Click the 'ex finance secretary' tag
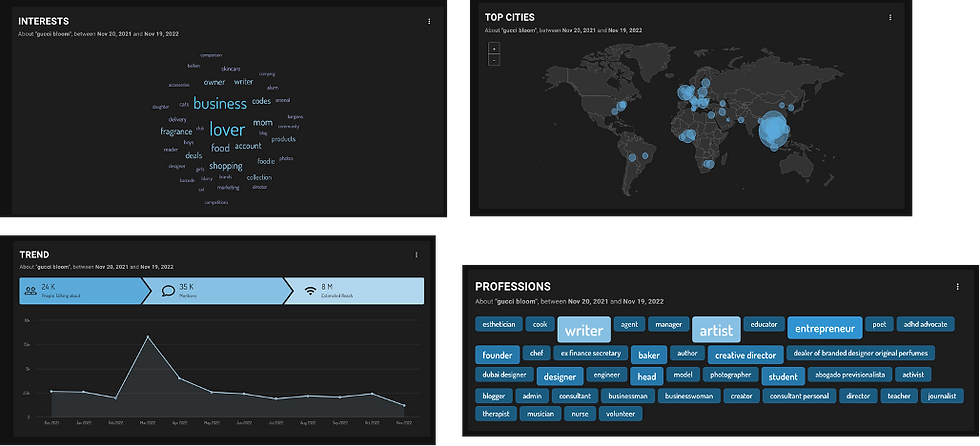The width and height of the screenshot is (980, 446). tap(591, 353)
